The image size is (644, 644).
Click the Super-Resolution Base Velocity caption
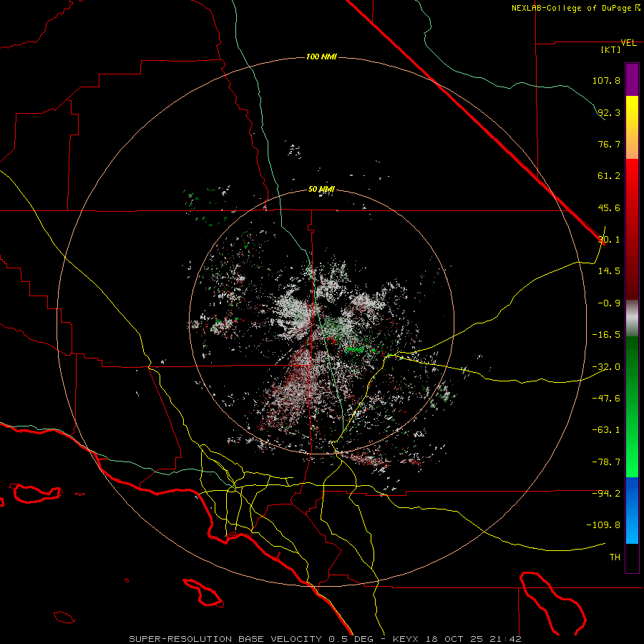[325, 639]
